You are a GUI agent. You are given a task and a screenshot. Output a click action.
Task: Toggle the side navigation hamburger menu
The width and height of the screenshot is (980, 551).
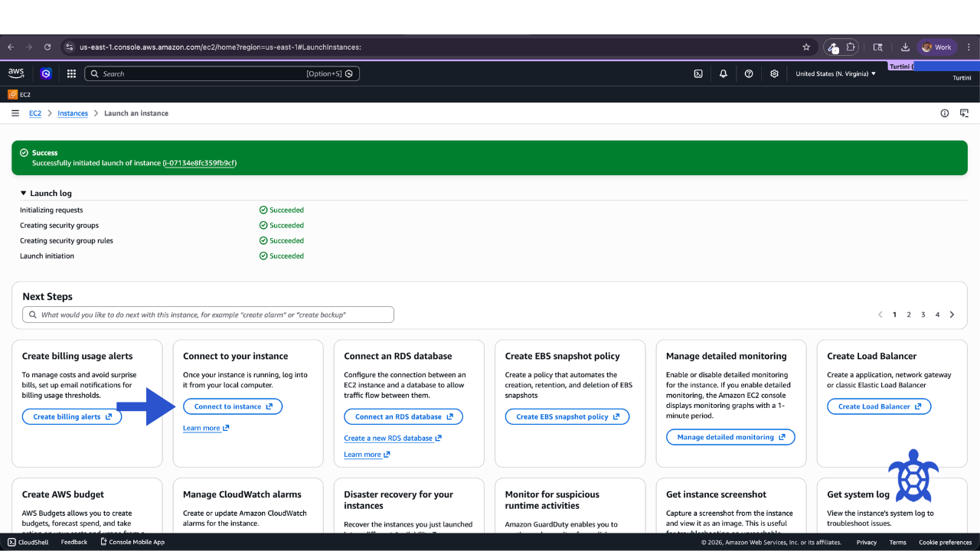(15, 113)
